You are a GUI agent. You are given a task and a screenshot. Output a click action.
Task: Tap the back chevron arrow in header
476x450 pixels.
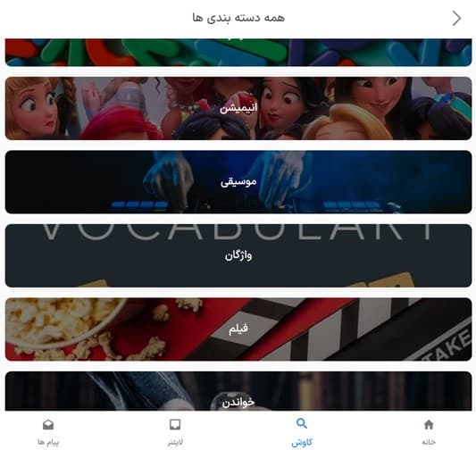click(x=456, y=18)
